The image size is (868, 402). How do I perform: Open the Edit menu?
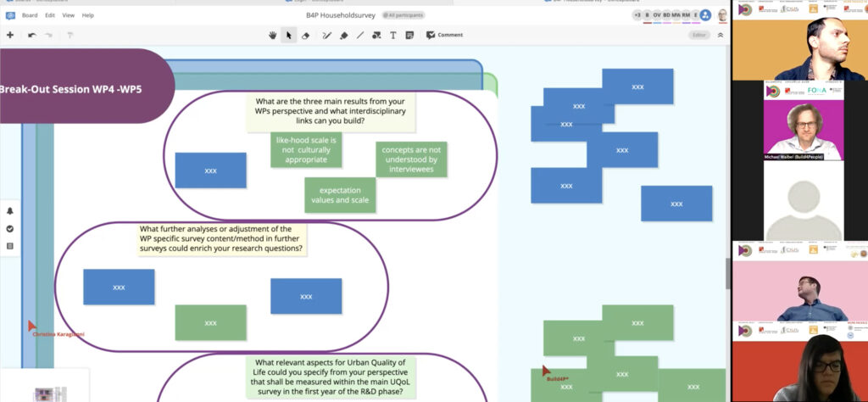(50, 15)
